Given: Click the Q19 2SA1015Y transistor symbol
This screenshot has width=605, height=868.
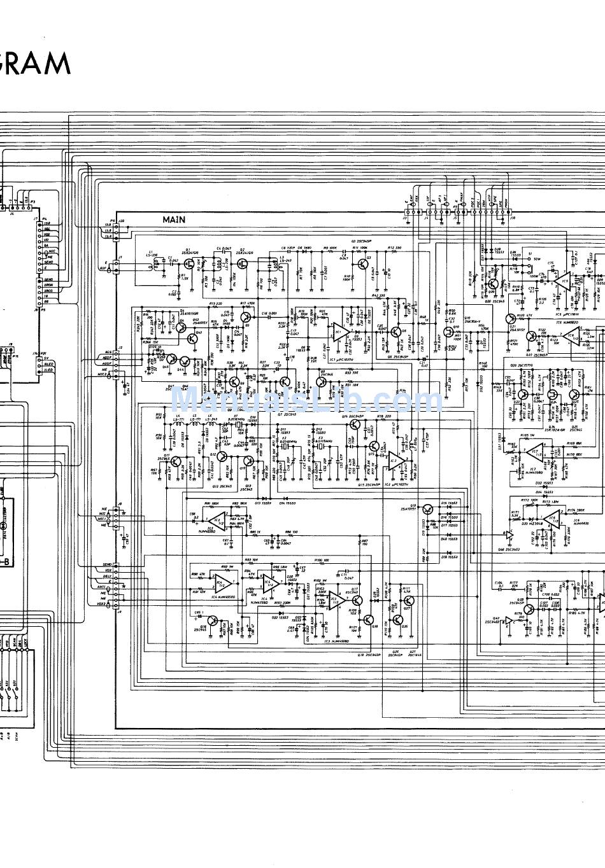Looking at the screenshot, I should [428, 508].
